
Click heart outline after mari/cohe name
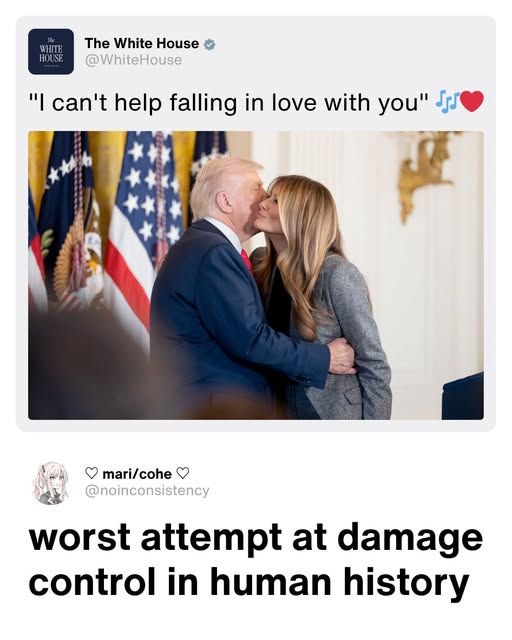click(183, 473)
